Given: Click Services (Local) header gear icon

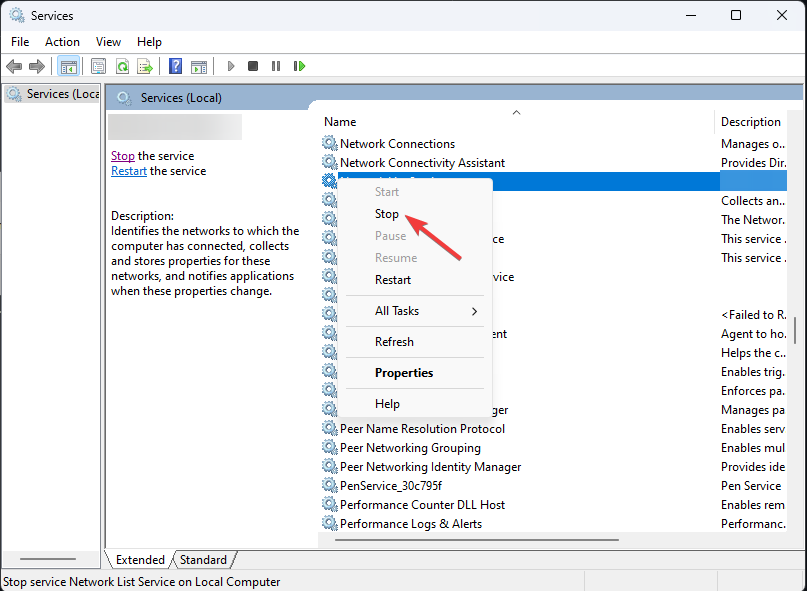Looking at the screenshot, I should tap(124, 98).
